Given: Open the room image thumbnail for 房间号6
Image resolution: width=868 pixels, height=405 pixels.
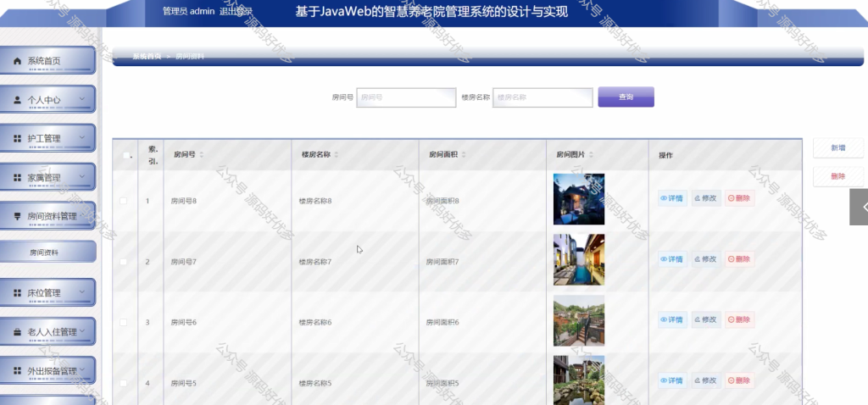Looking at the screenshot, I should pos(579,320).
